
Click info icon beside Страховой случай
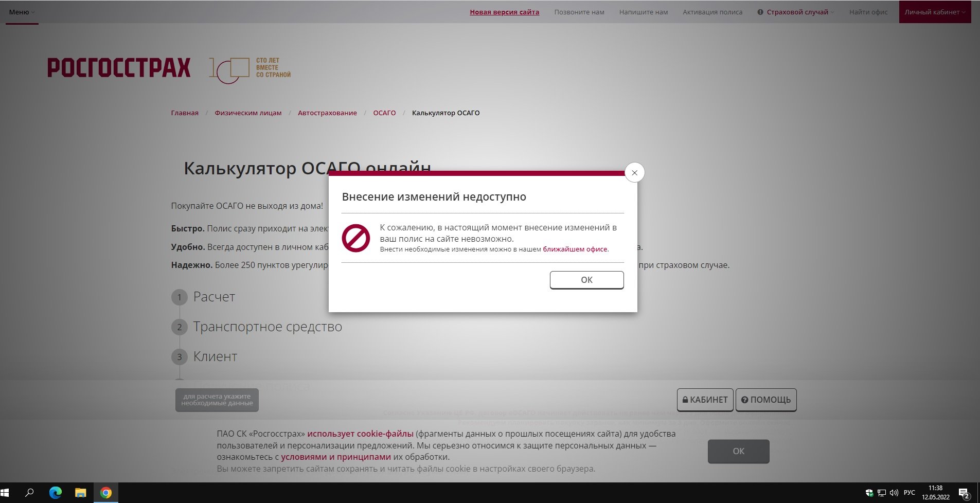click(760, 12)
